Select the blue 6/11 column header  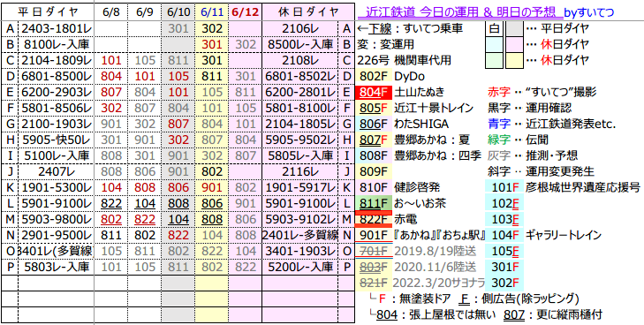(x=212, y=12)
